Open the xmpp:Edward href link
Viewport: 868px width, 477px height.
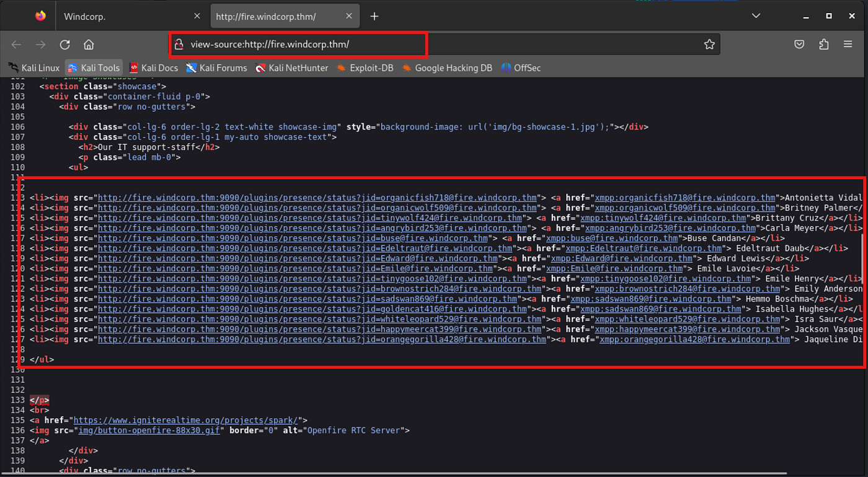point(622,258)
